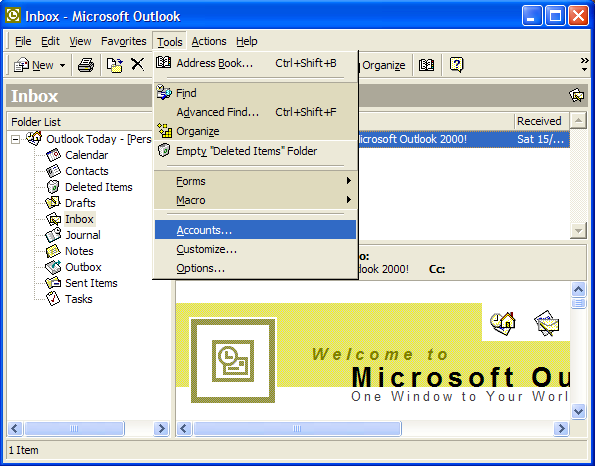Select the Outlook 2000 welcome message row

(x=463, y=139)
